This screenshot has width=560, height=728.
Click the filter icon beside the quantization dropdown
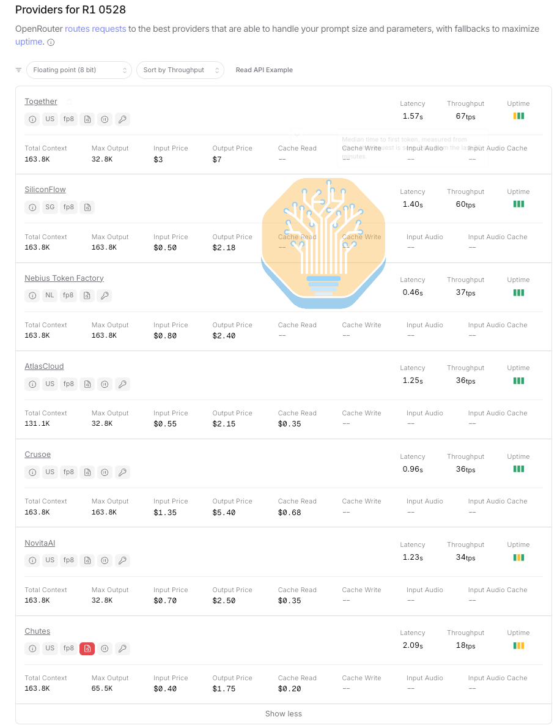tap(19, 70)
